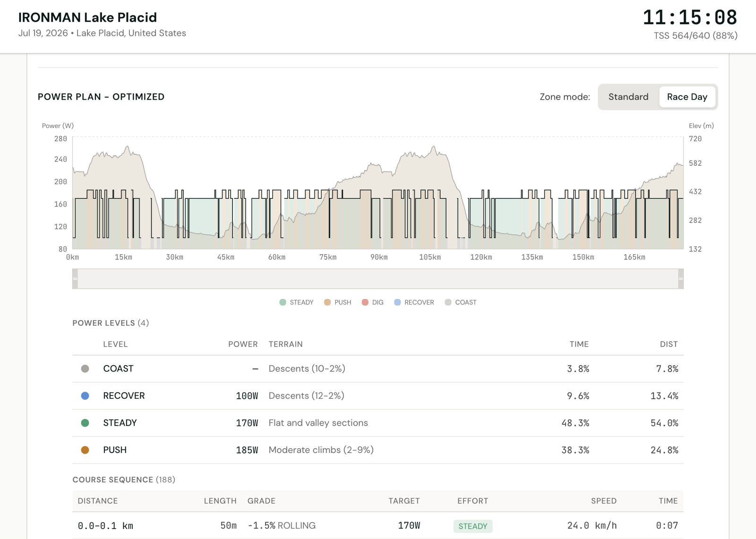The width and height of the screenshot is (756, 539).
Task: Toggle DIG series in chart legend
Action: pos(372,302)
